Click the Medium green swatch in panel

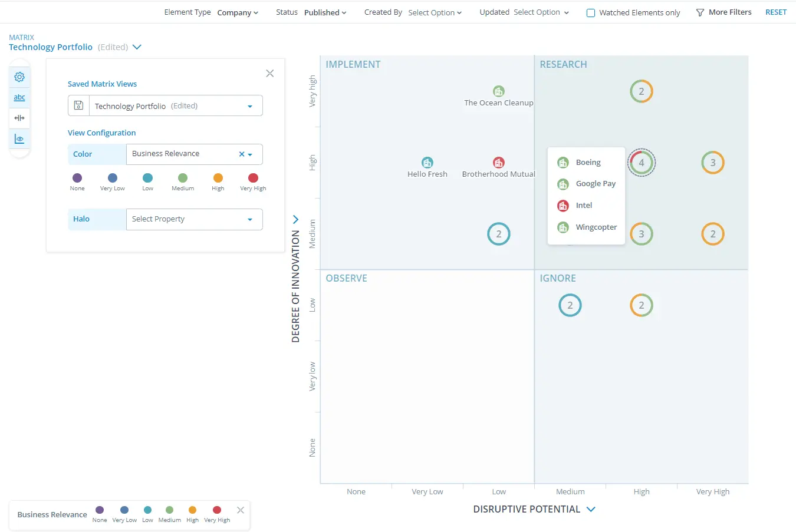pos(183,178)
